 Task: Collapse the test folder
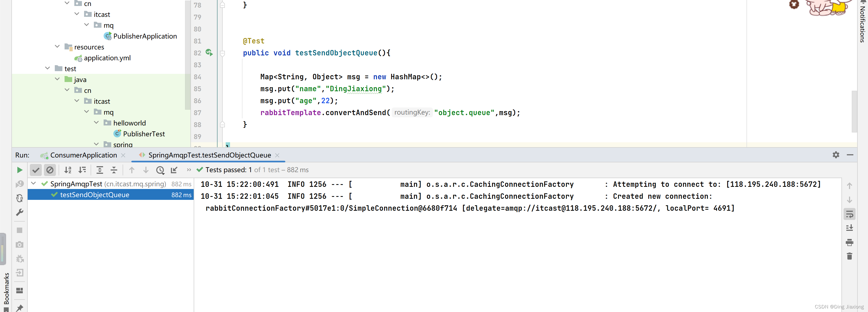click(47, 68)
